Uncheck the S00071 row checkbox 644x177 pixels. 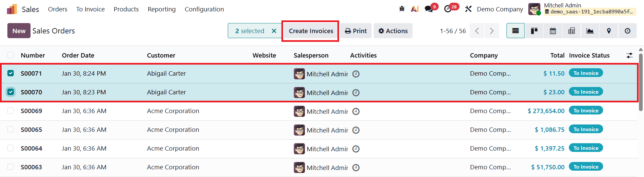(x=11, y=73)
